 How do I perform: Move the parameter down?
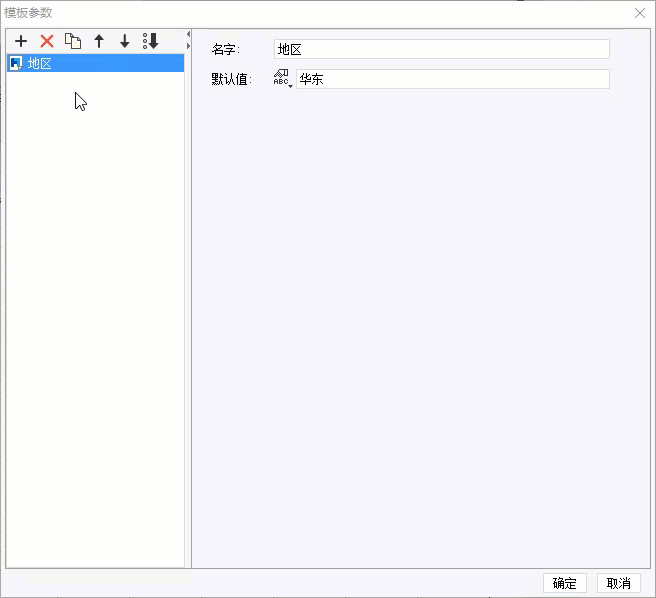point(125,41)
